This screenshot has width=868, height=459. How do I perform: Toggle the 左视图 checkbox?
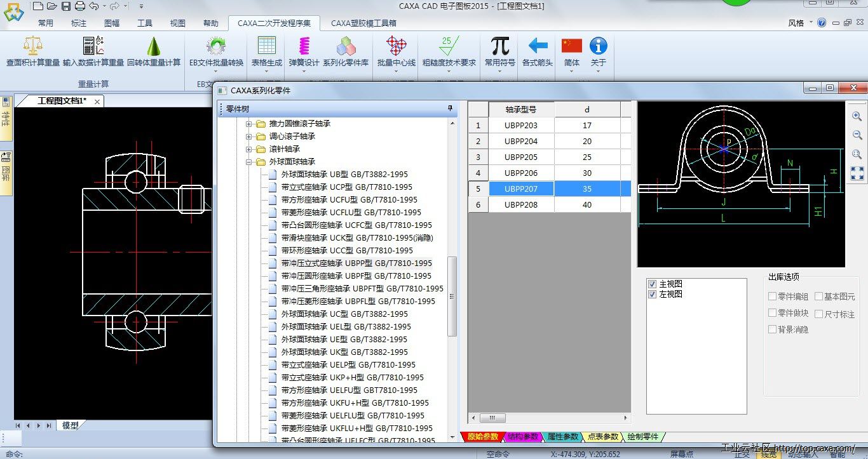pyautogui.click(x=651, y=295)
